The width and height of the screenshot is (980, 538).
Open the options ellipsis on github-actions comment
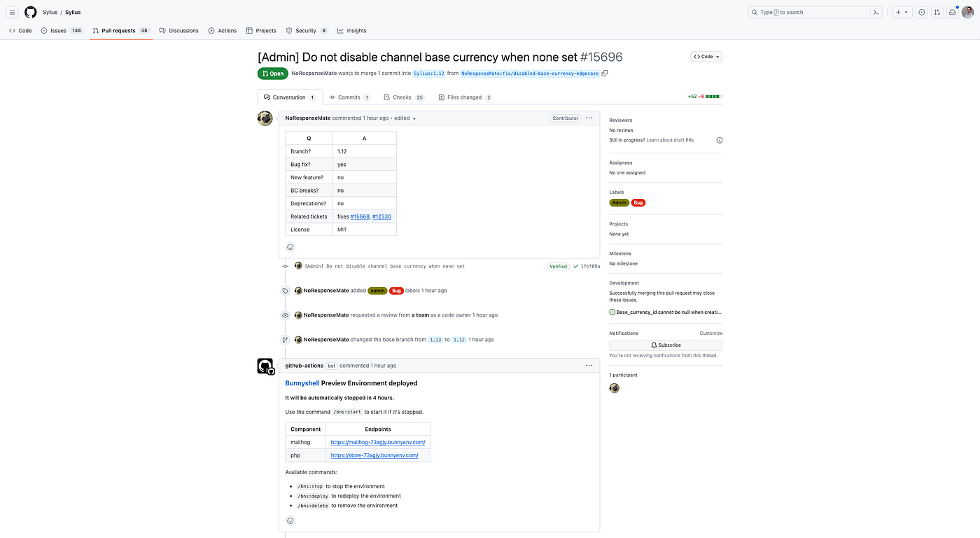point(589,365)
